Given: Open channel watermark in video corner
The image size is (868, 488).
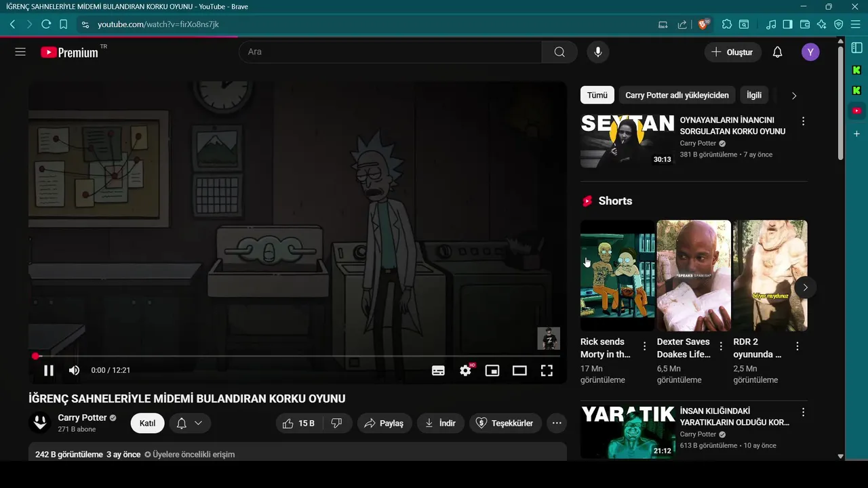Looking at the screenshot, I should 549,338.
